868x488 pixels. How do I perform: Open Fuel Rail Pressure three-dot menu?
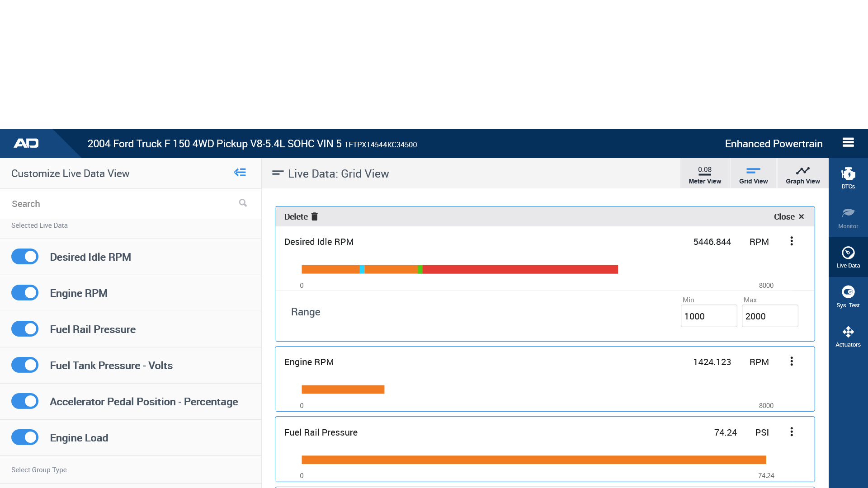coord(791,432)
